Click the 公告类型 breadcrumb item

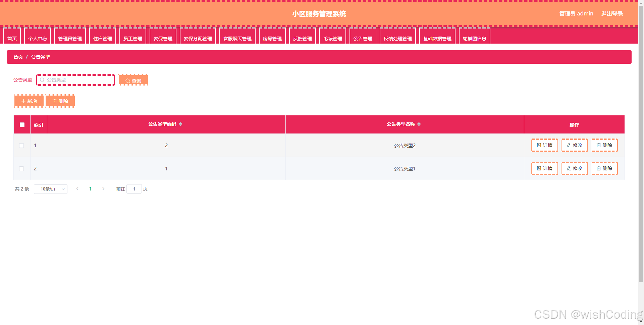[x=41, y=57]
